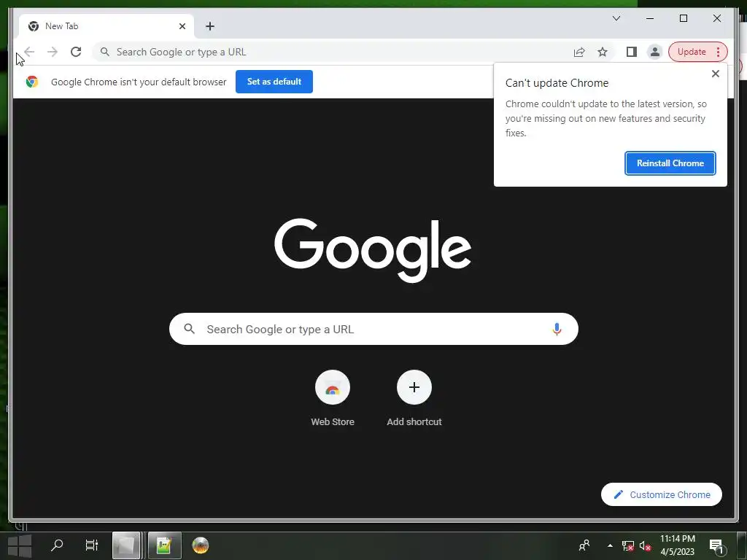Select the New Tab tab
The height and width of the screenshot is (560, 747).
pyautogui.click(x=107, y=26)
